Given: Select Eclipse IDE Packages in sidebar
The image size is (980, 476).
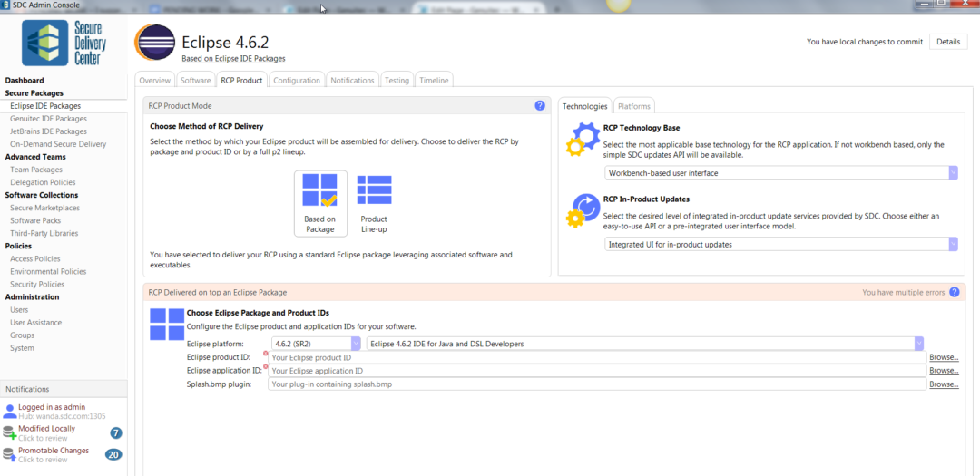Looking at the screenshot, I should (x=45, y=105).
